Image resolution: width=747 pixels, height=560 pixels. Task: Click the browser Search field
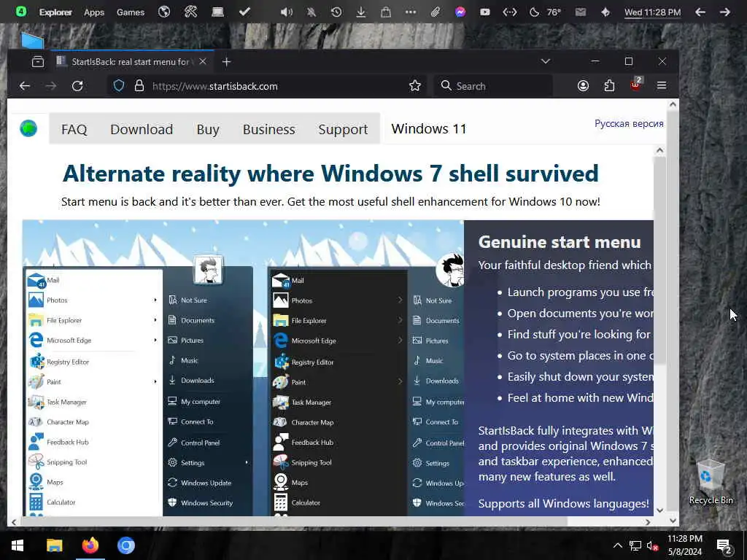(x=493, y=86)
